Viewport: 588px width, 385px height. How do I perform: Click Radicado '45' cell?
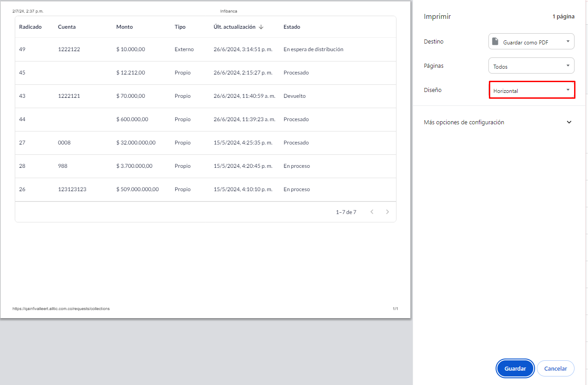click(22, 73)
